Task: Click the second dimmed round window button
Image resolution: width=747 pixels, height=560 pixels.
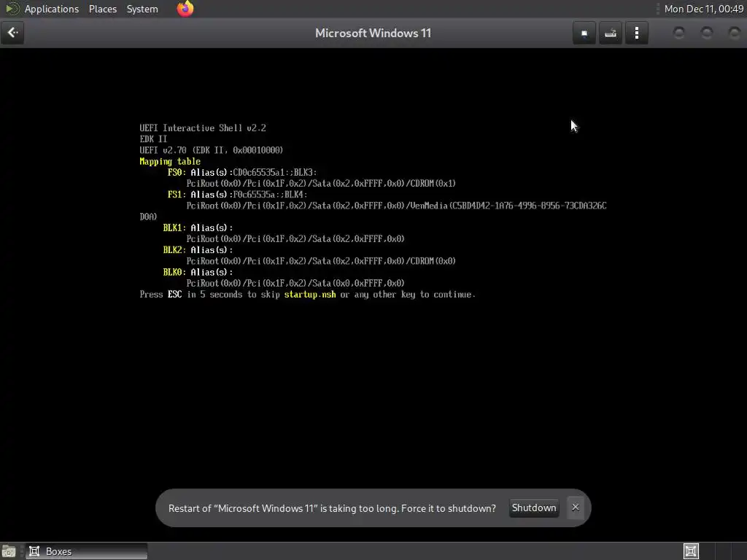Action: (x=707, y=33)
